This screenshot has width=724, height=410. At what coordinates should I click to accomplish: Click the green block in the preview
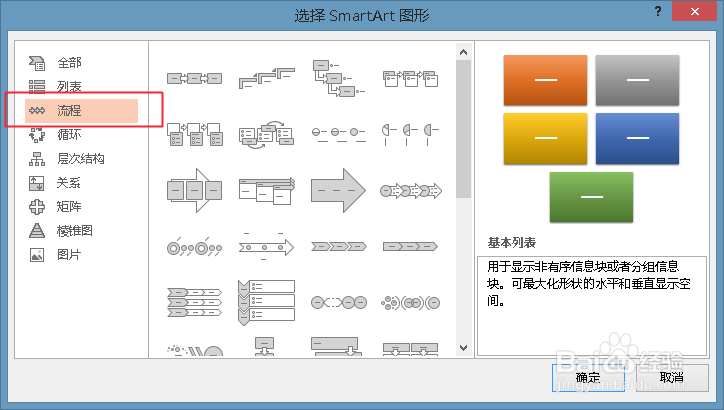click(x=591, y=197)
